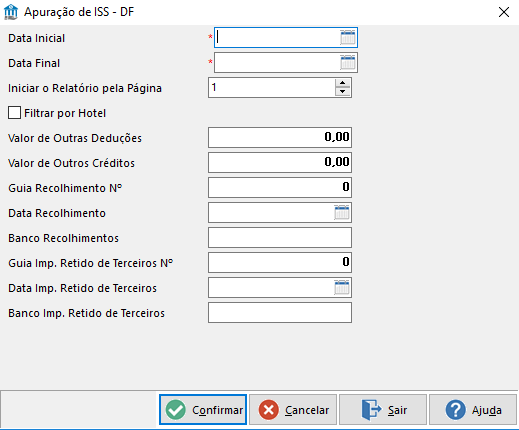Click the Banco Recolhimentos label
Viewport: 519px width, 430px height.
(x=63, y=238)
